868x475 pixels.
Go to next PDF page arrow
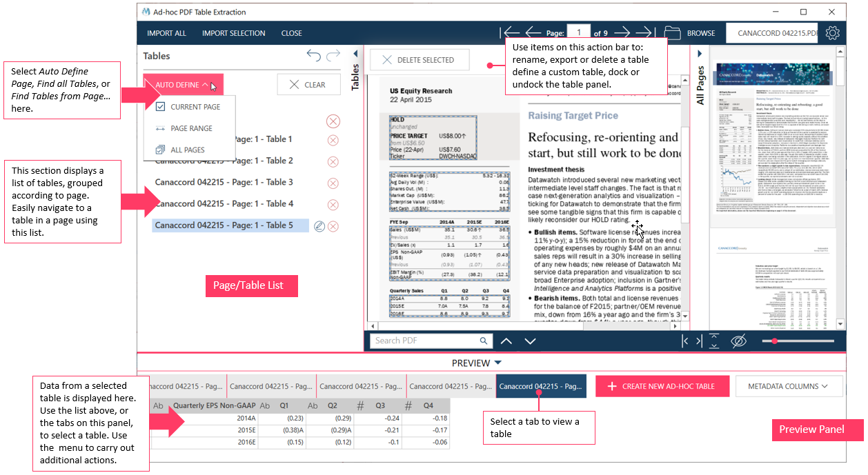[622, 32]
